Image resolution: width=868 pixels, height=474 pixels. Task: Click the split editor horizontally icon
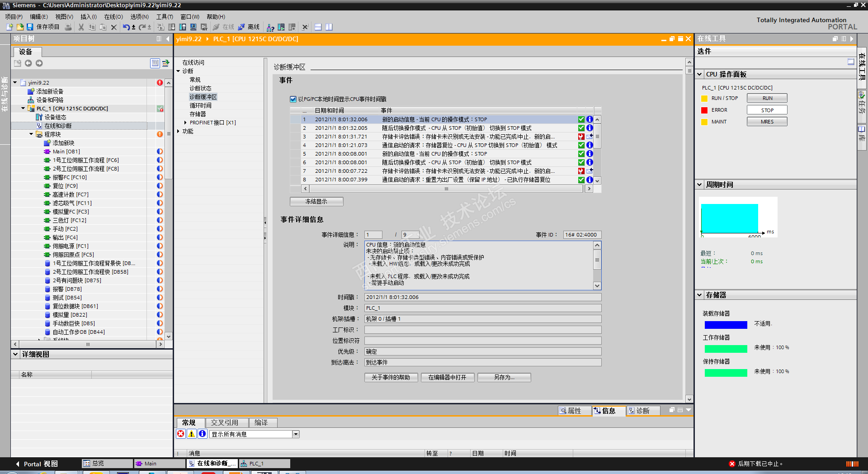pyautogui.click(x=318, y=27)
